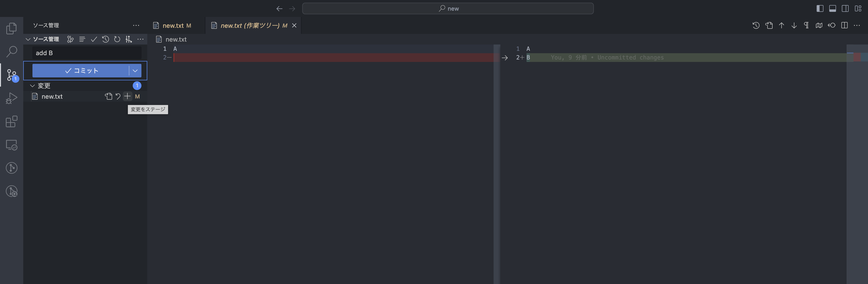
Task: Split the editor to the right
Action: pos(845,25)
